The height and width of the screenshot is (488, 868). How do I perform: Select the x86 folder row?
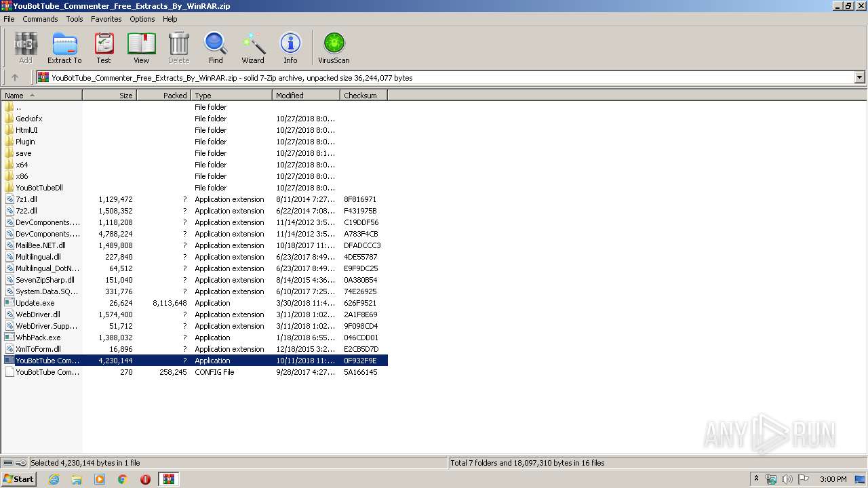[x=195, y=176]
